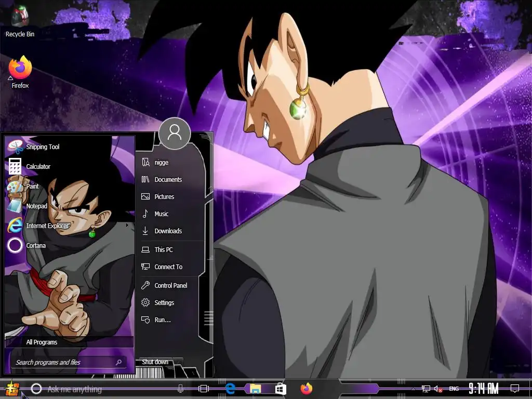Click the Cortana circle on the taskbar

36,389
